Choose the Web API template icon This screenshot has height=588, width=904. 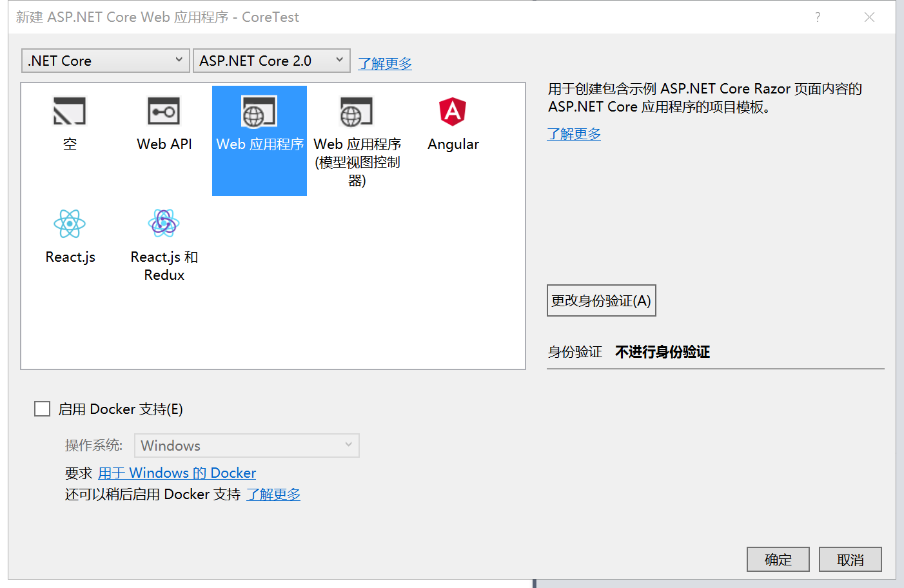pos(164,112)
